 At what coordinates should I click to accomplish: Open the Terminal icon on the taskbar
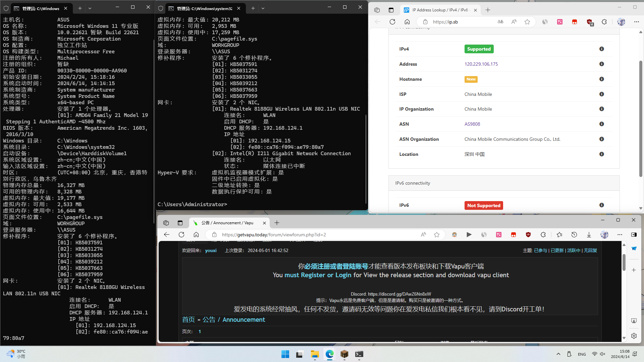(359, 354)
